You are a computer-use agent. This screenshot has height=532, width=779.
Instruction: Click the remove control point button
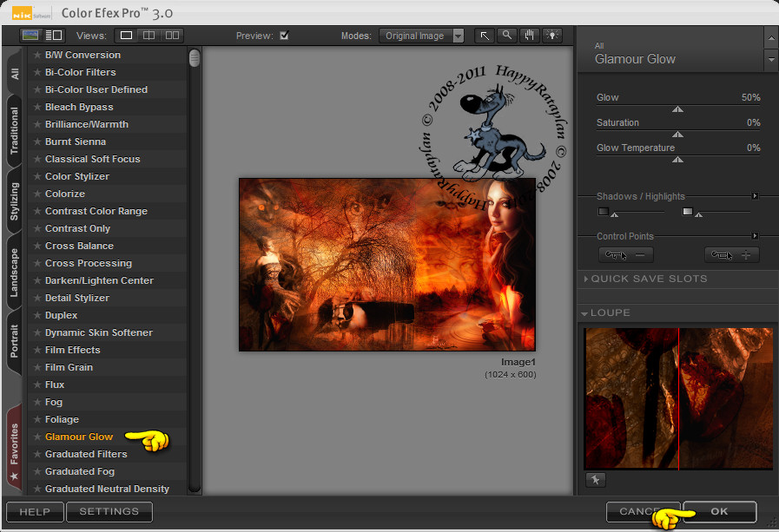[x=625, y=255]
